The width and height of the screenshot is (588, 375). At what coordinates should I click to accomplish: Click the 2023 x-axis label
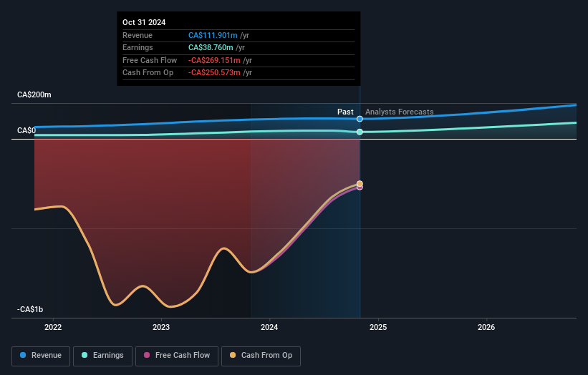161,327
